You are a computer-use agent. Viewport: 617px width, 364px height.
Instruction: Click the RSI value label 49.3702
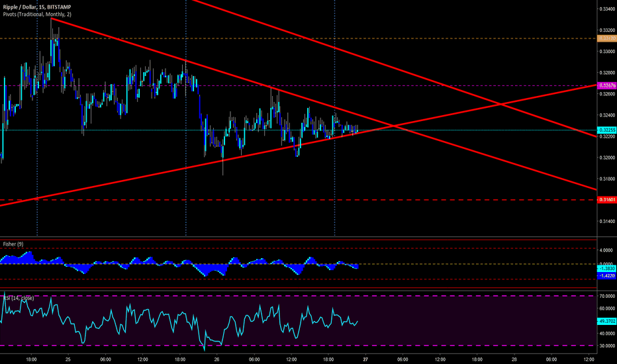606,322
